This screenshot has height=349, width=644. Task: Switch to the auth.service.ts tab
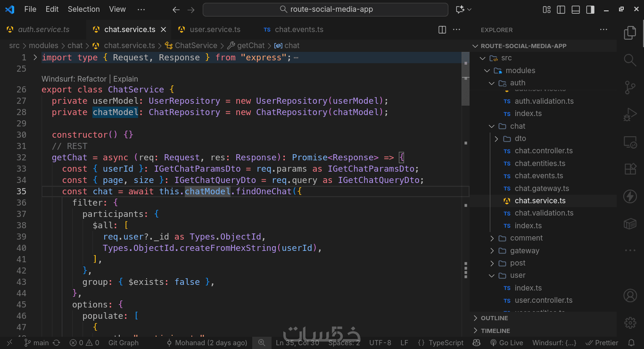coord(43,30)
